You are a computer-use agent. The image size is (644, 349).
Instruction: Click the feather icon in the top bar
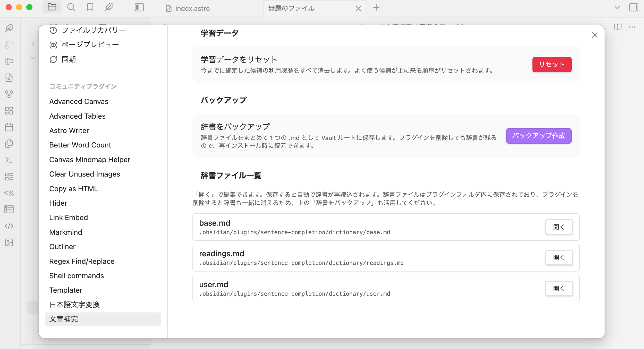[x=109, y=7]
